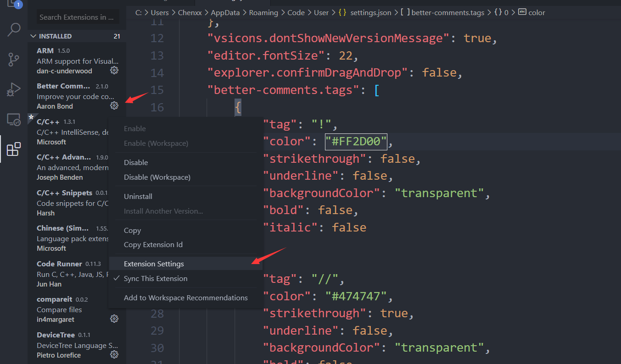Click AppData breadcrumb segment
The image size is (621, 364).
coord(225,12)
